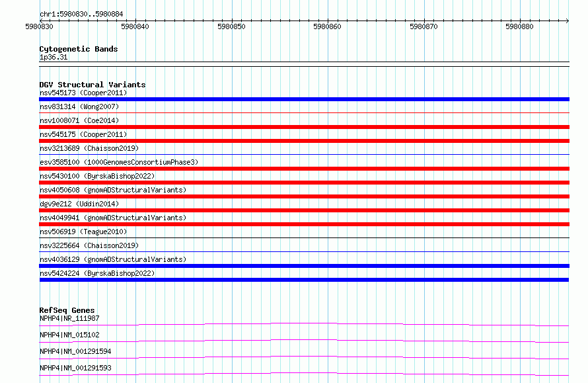Click ruler tick label 5980850

(x=231, y=26)
